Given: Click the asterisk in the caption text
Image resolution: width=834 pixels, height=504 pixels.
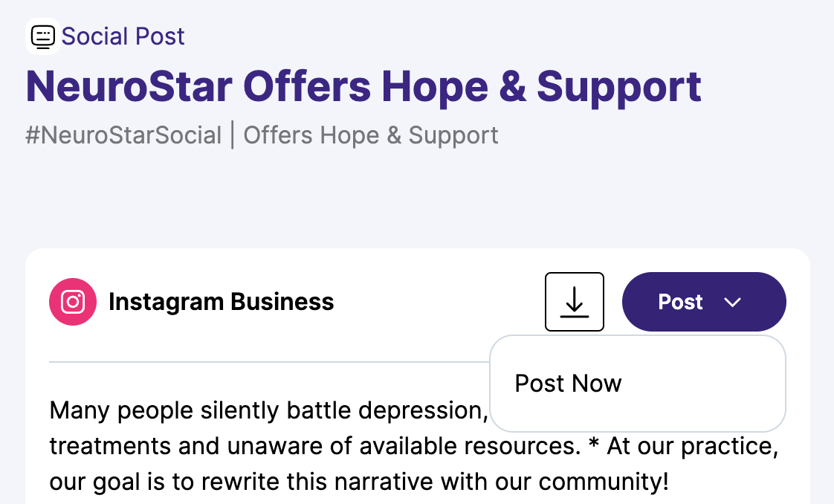Looking at the screenshot, I should [594, 444].
